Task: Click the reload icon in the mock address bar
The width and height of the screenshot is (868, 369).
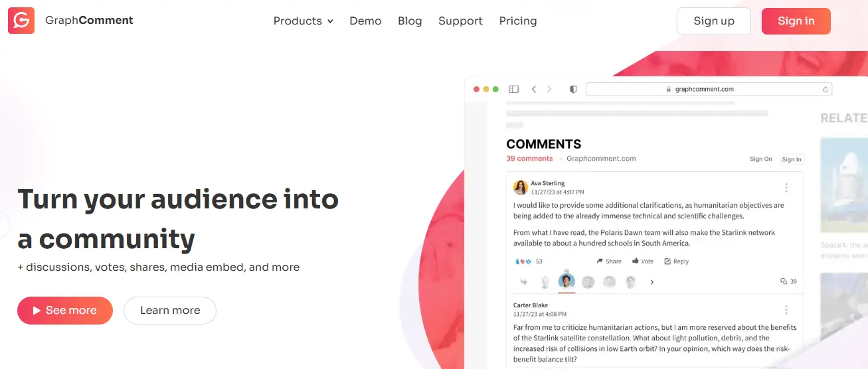Action: pos(825,90)
